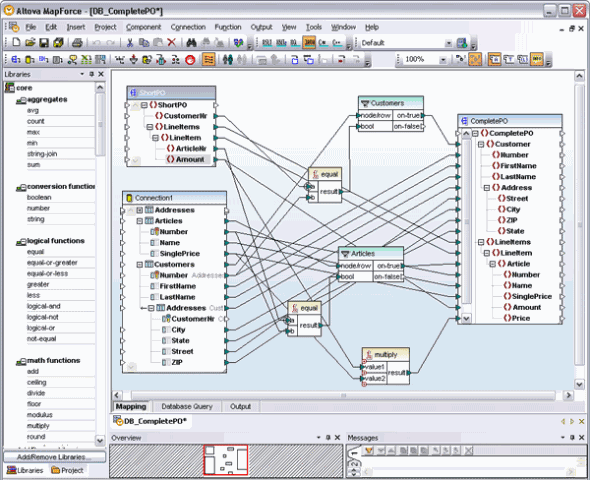Click the Insert EDI icon

click(x=43, y=59)
